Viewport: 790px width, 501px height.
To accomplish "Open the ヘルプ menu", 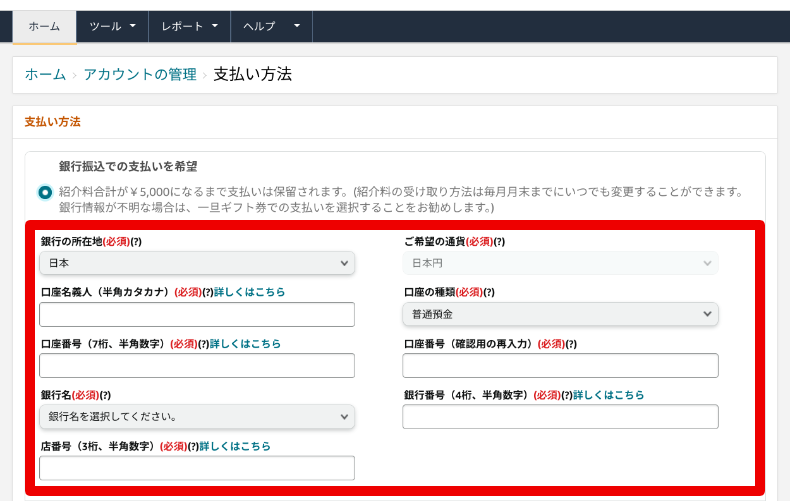I will coord(272,26).
